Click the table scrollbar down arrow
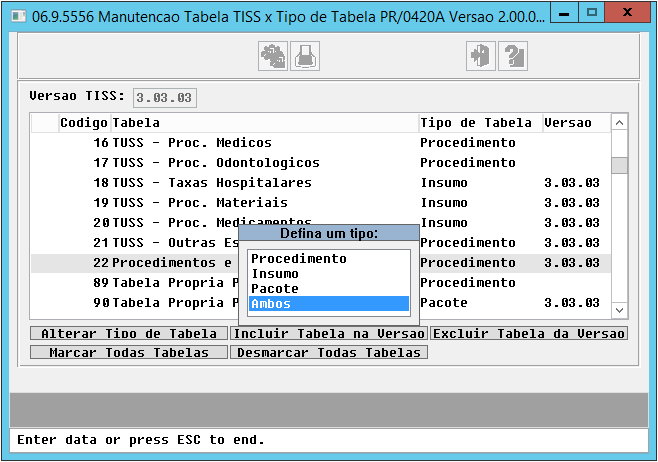This screenshot has width=658, height=462. tap(619, 311)
